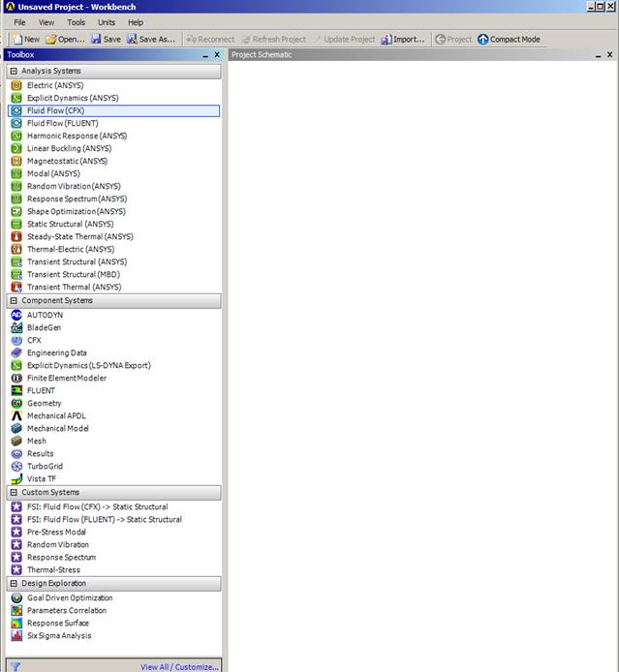Select the TurboGrid component icon
The image size is (619, 672).
tap(16, 466)
